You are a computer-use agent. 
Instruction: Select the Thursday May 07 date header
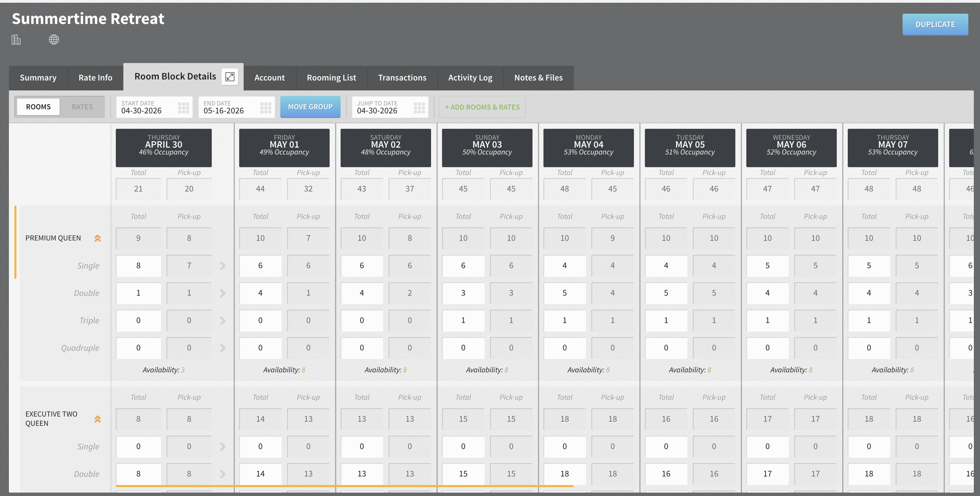(x=893, y=148)
